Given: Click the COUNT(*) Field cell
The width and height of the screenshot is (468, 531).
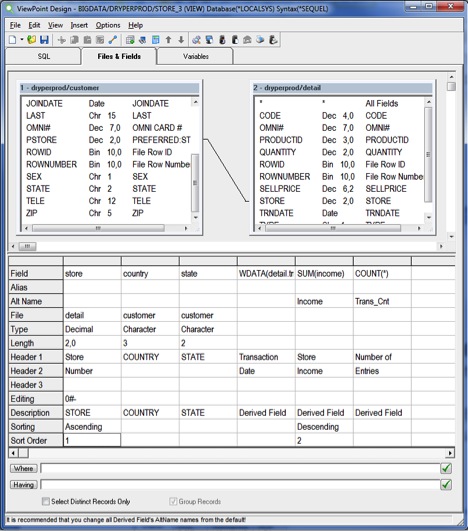Looking at the screenshot, I should point(382,273).
